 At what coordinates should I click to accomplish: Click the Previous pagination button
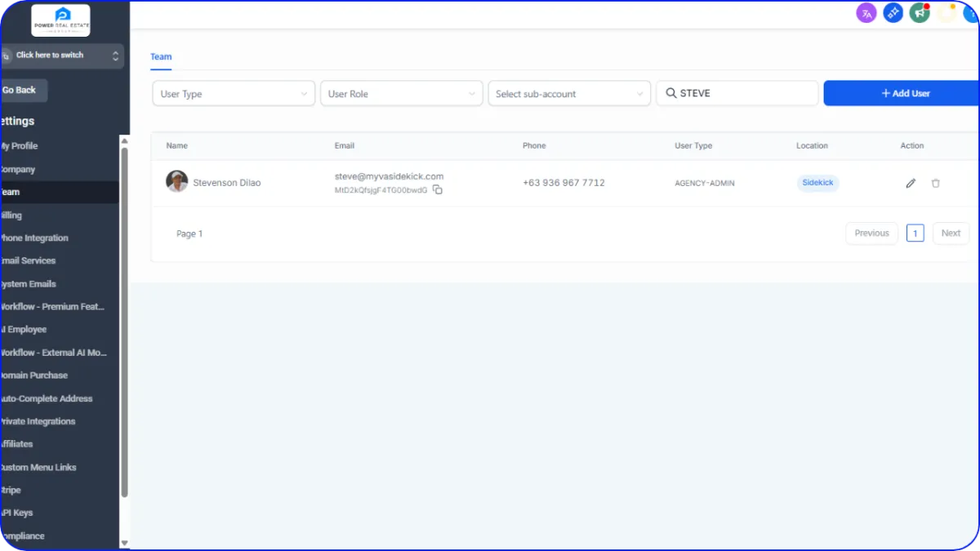871,233
